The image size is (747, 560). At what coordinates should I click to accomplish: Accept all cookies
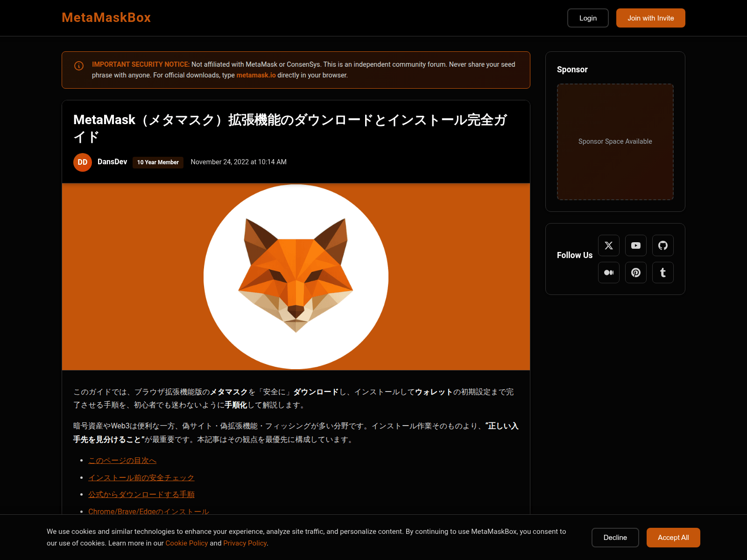coord(673,538)
